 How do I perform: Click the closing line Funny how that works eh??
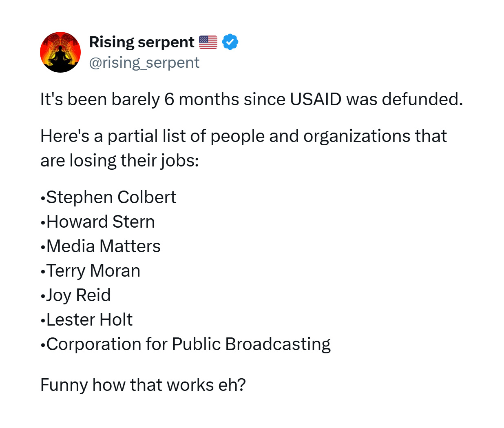coord(143,385)
